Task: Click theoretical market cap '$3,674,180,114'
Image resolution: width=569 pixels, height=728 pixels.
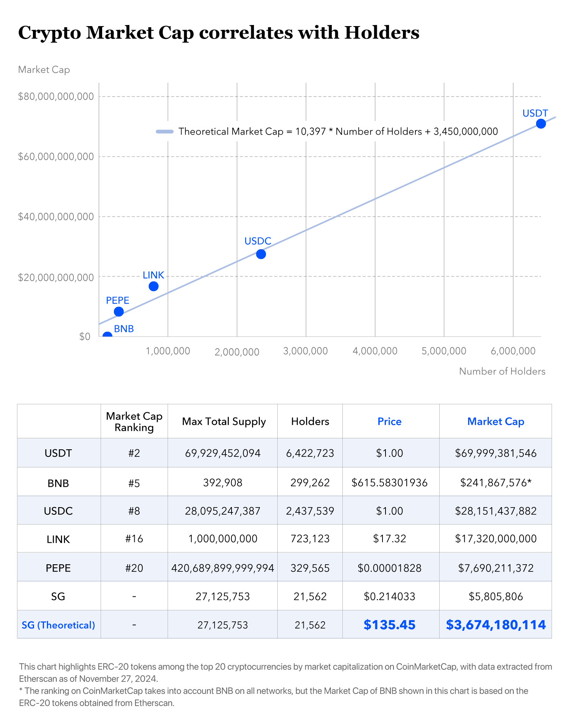Action: coord(496,625)
